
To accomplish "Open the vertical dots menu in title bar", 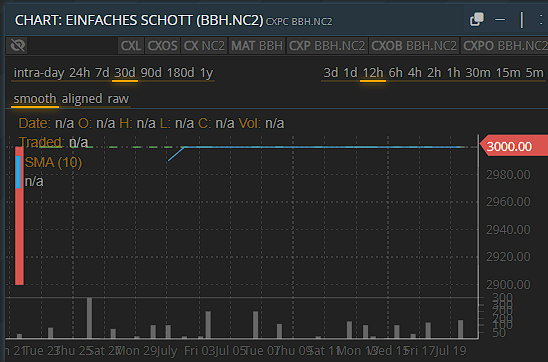I will point(541,20).
